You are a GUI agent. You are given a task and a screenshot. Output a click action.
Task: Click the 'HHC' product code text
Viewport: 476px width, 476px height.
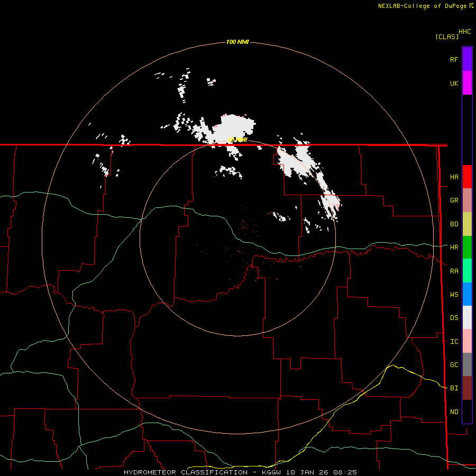[x=464, y=32]
